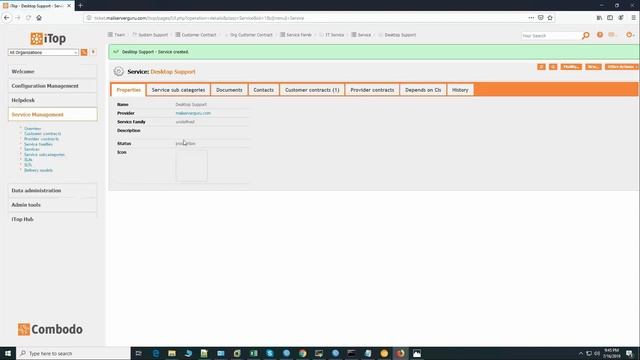Click the Service object icon near title
Screen dimensions: 640x360
pos(118,71)
